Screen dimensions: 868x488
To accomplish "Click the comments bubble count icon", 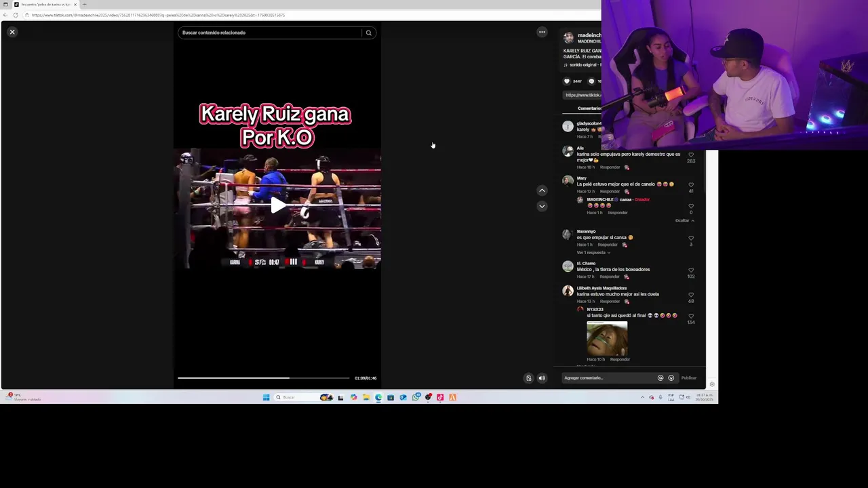I will pyautogui.click(x=591, y=81).
